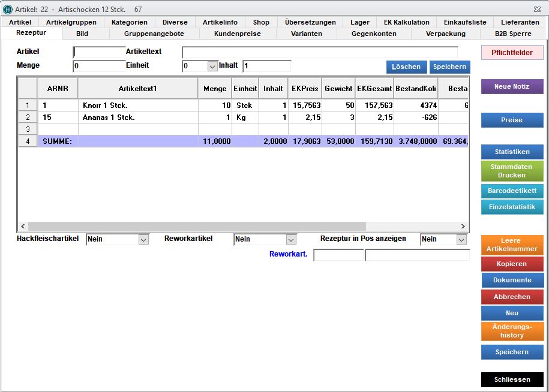Open the Änderungshistory
The width and height of the screenshot is (549, 392).
point(512,331)
